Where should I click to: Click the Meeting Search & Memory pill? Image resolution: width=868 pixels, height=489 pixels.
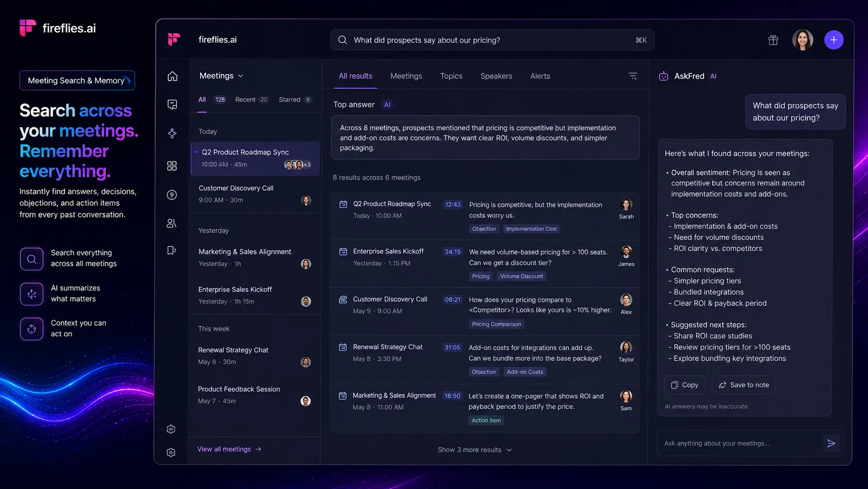tap(77, 81)
